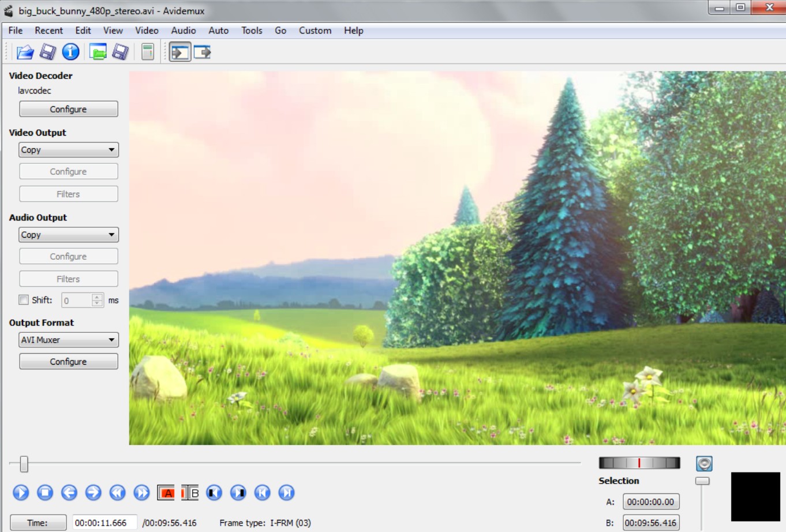Screen dimensions: 786x532
Task: Click Filters under Audio Output
Action: point(69,279)
